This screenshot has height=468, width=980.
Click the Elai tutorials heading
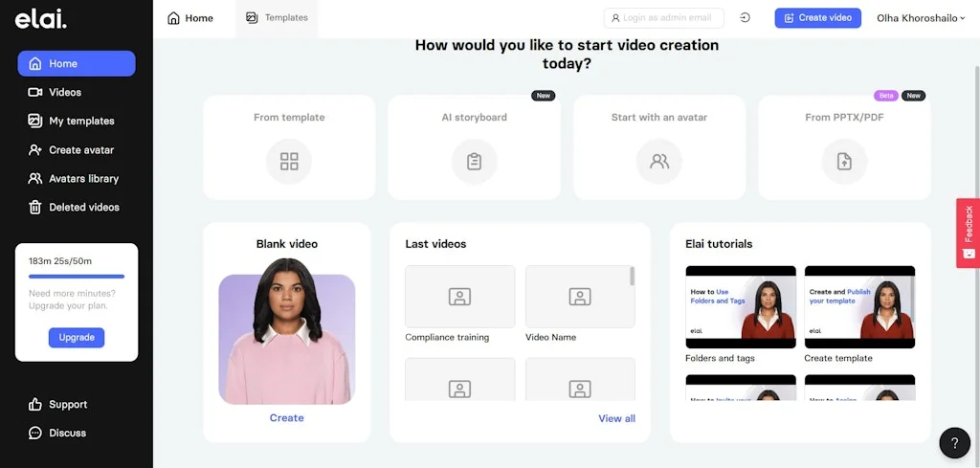(x=719, y=244)
